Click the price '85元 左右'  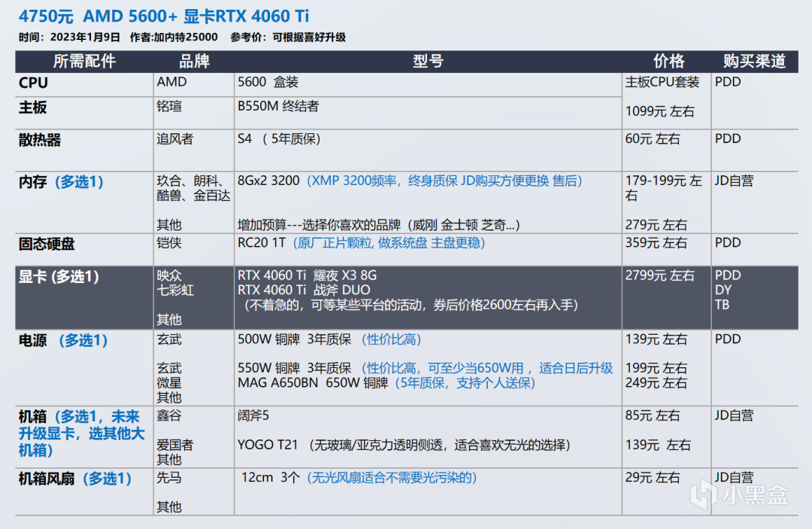tap(653, 415)
